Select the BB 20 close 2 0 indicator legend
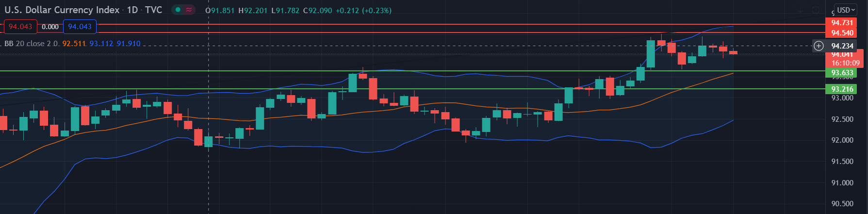 point(32,44)
